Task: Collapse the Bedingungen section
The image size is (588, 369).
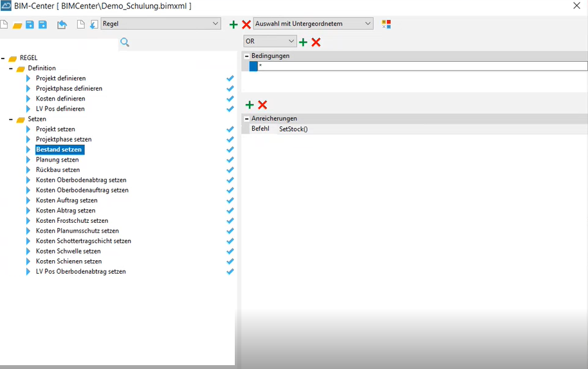Action: (x=246, y=56)
